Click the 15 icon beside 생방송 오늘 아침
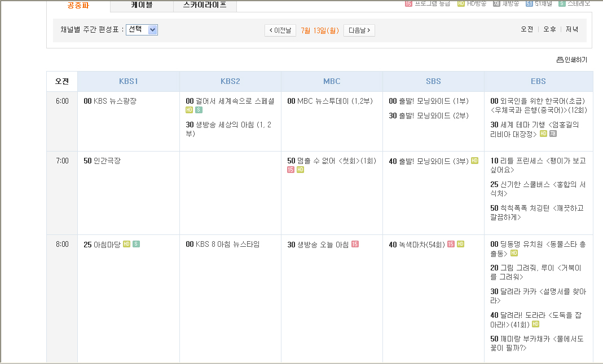This screenshot has width=603, height=364. tap(355, 244)
